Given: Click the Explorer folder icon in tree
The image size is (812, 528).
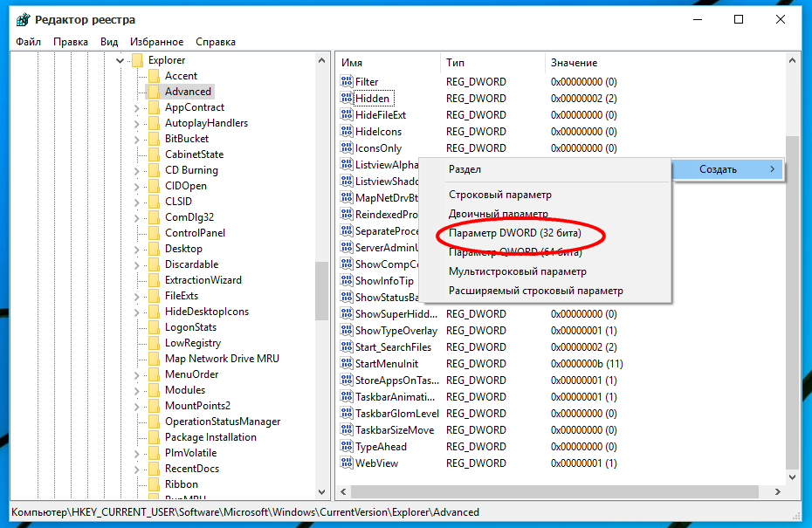Looking at the screenshot, I should click(x=137, y=60).
